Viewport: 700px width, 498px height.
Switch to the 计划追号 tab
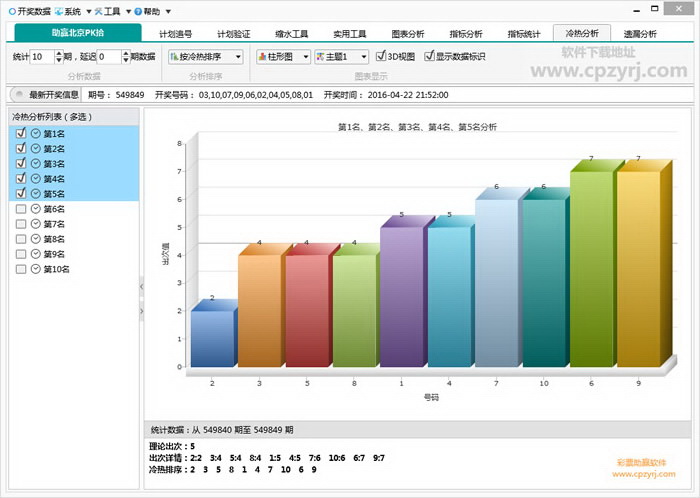175,34
